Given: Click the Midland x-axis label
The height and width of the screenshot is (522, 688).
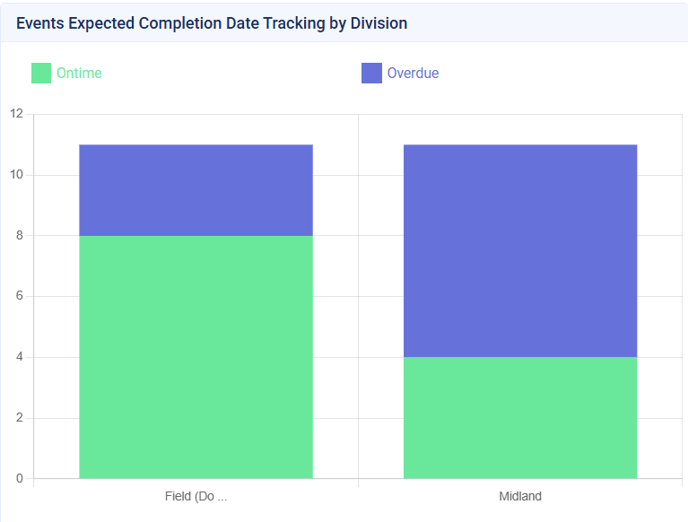Looking at the screenshot, I should 520,496.
